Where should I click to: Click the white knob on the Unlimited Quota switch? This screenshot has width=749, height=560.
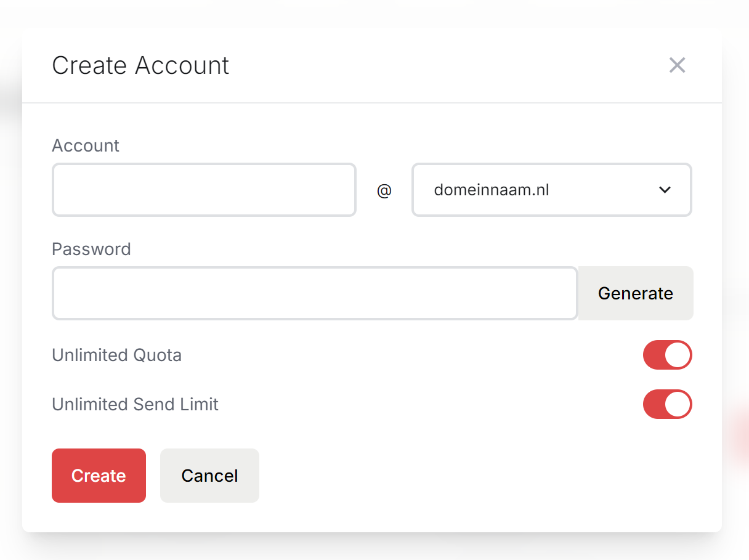tap(678, 355)
